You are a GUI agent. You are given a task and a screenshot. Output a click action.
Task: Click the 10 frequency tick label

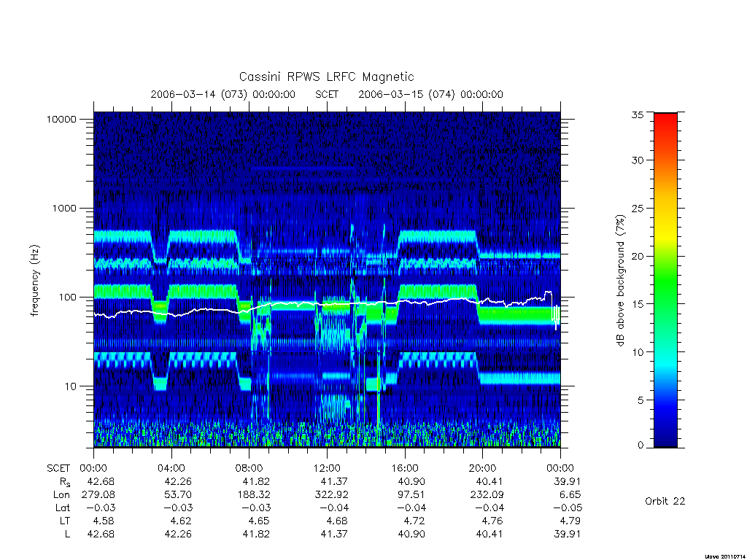tap(70, 386)
